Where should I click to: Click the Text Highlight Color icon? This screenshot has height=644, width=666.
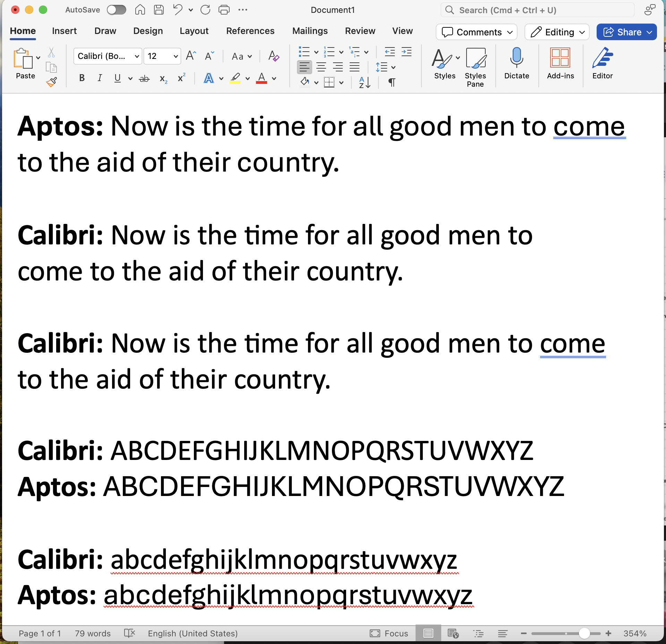coord(237,77)
